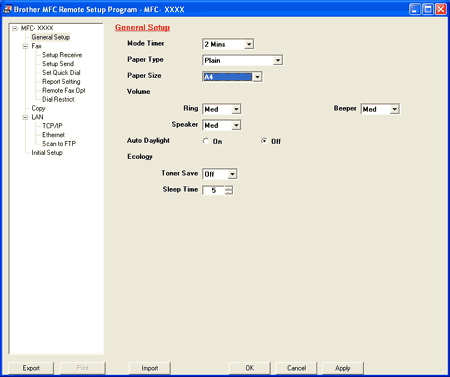Open Ethernet settings
Viewport: 450px width, 377px height.
[53, 135]
